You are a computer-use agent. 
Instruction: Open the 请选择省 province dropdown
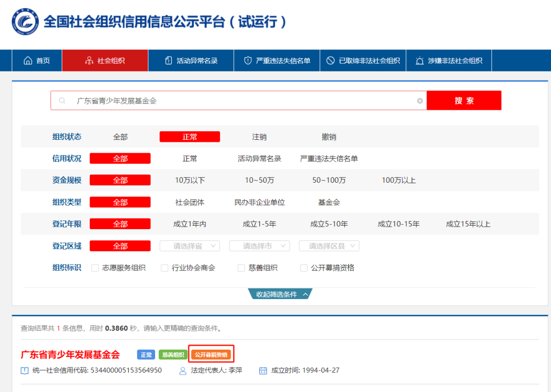190,246
